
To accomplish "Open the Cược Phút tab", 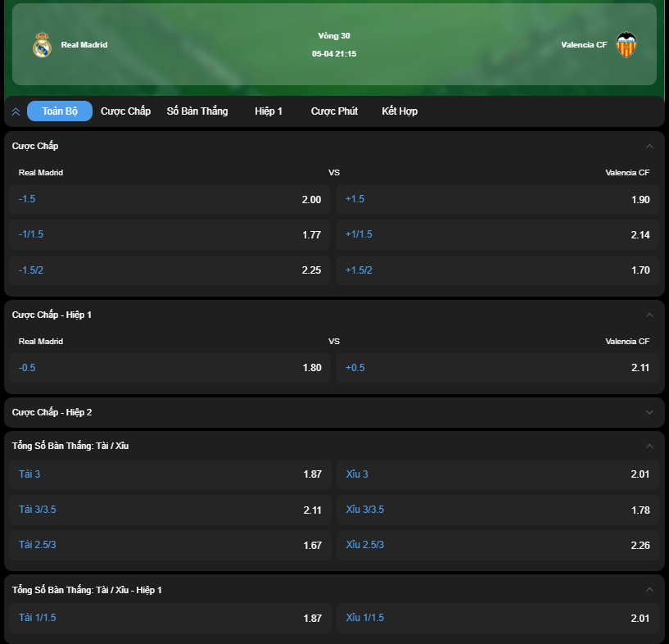I will click(x=334, y=111).
